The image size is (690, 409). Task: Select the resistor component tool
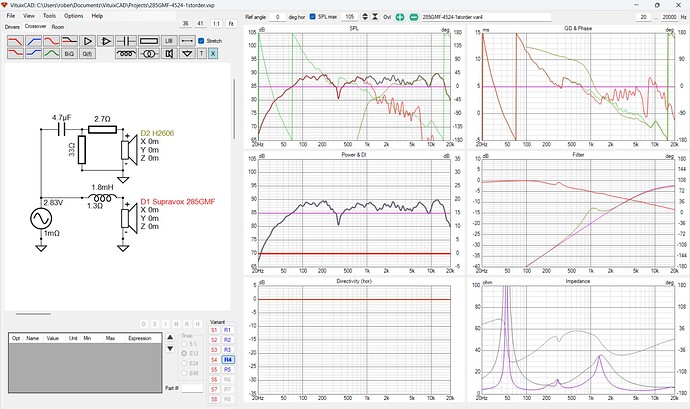(149, 41)
